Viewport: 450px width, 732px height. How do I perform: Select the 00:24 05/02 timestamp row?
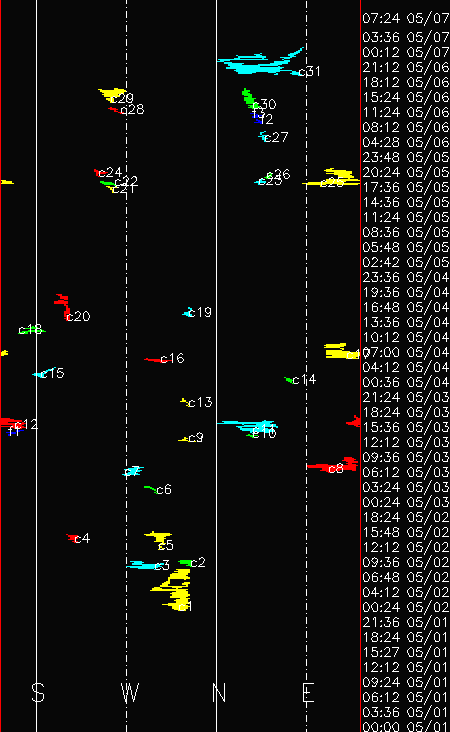click(x=406, y=607)
